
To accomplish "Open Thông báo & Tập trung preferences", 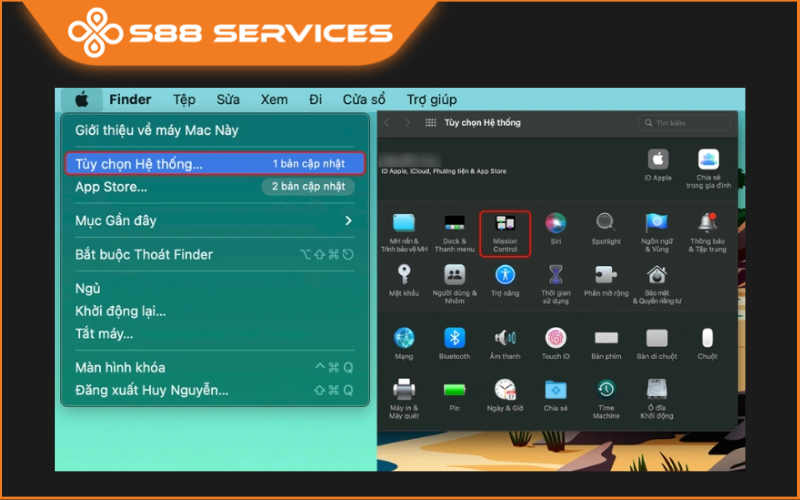I will point(707,233).
